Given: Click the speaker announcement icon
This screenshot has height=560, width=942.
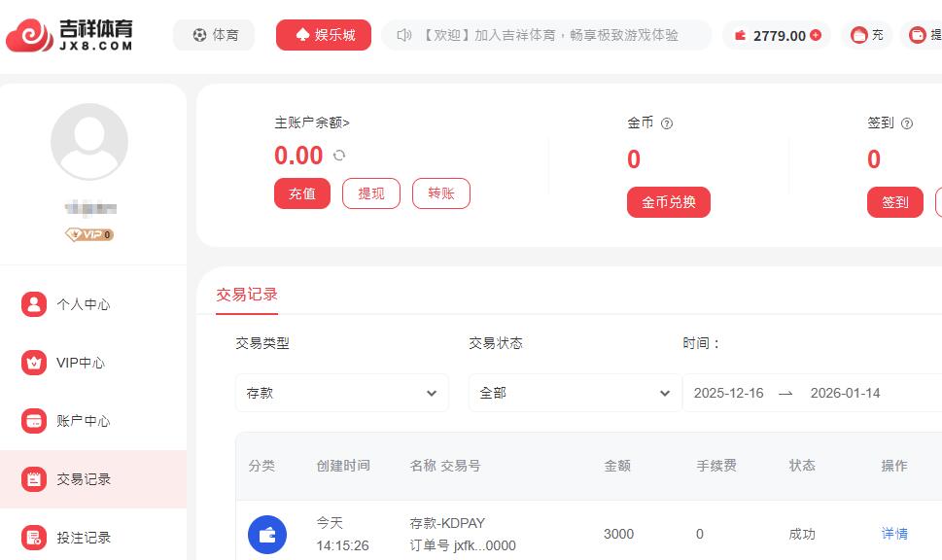Looking at the screenshot, I should click(404, 35).
